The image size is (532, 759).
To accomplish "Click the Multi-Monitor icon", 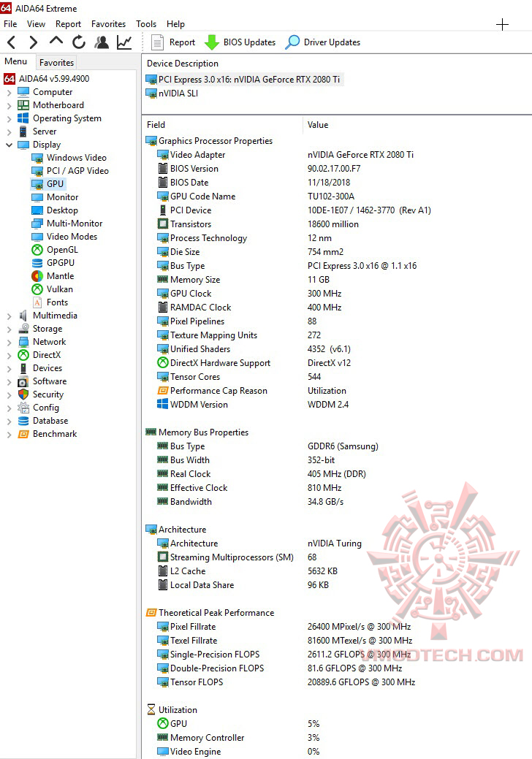I will (x=37, y=223).
